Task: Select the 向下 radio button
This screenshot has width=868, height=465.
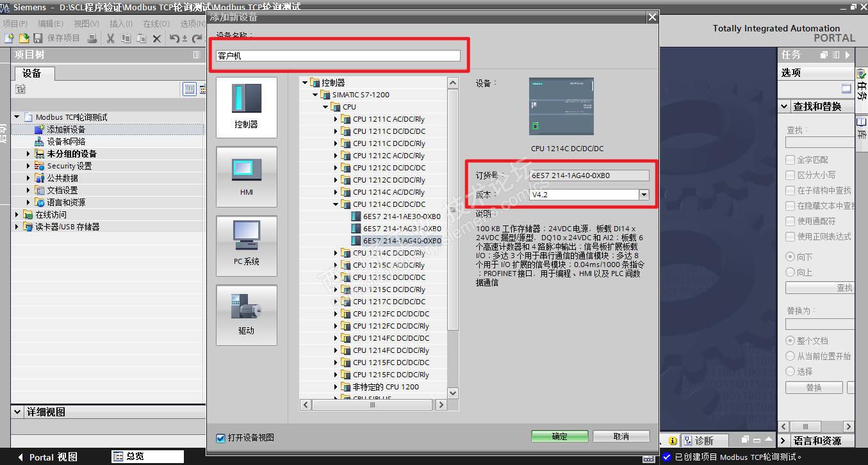Action: [x=790, y=257]
